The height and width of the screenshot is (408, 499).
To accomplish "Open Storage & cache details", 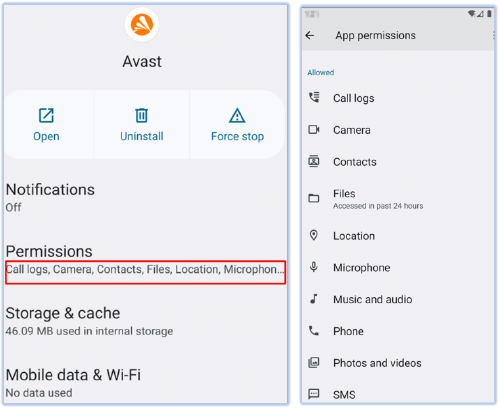I will (x=146, y=321).
